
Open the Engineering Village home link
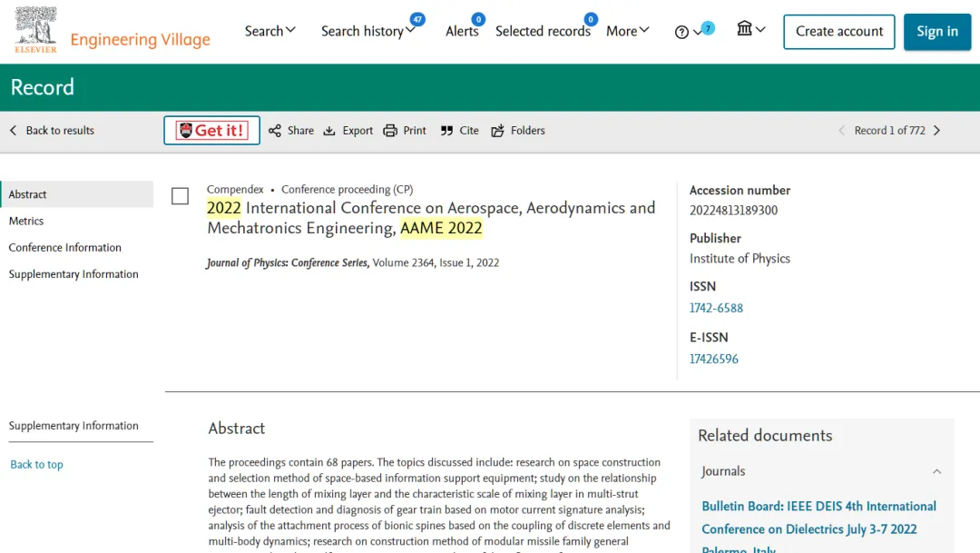point(140,39)
